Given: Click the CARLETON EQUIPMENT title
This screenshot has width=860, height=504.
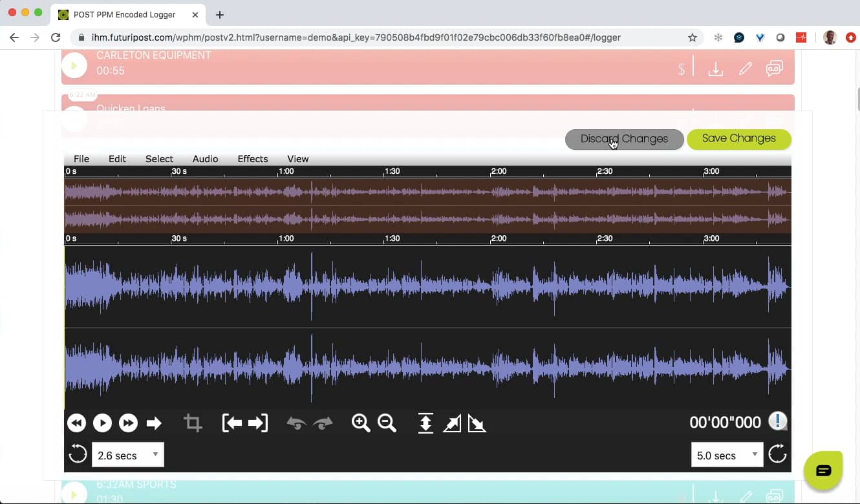Looking at the screenshot, I should coord(154,56).
